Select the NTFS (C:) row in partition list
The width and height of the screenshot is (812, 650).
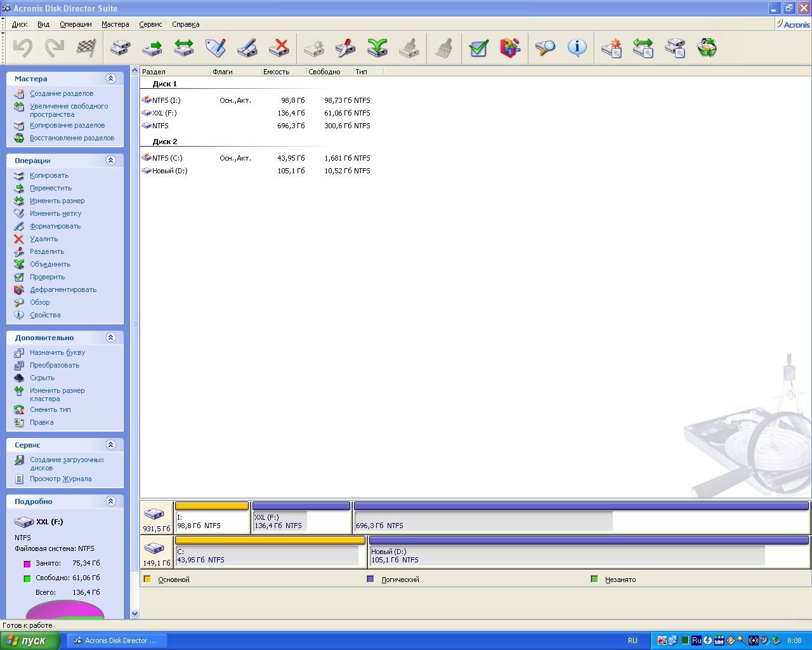(256, 158)
